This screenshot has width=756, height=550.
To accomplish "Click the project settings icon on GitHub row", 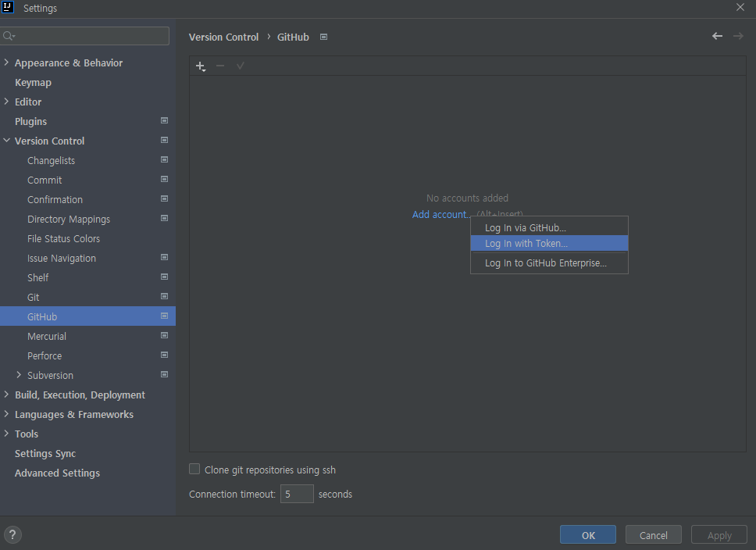I will (x=165, y=316).
